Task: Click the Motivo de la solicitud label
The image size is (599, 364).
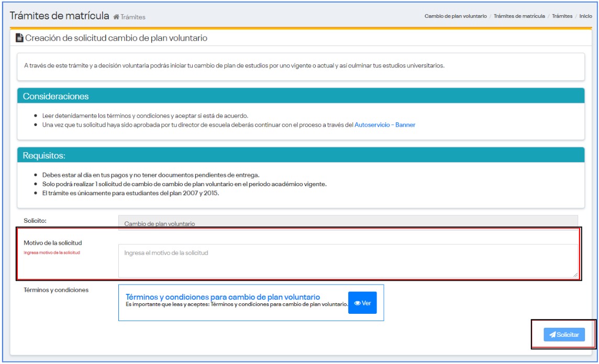Action: tap(53, 243)
